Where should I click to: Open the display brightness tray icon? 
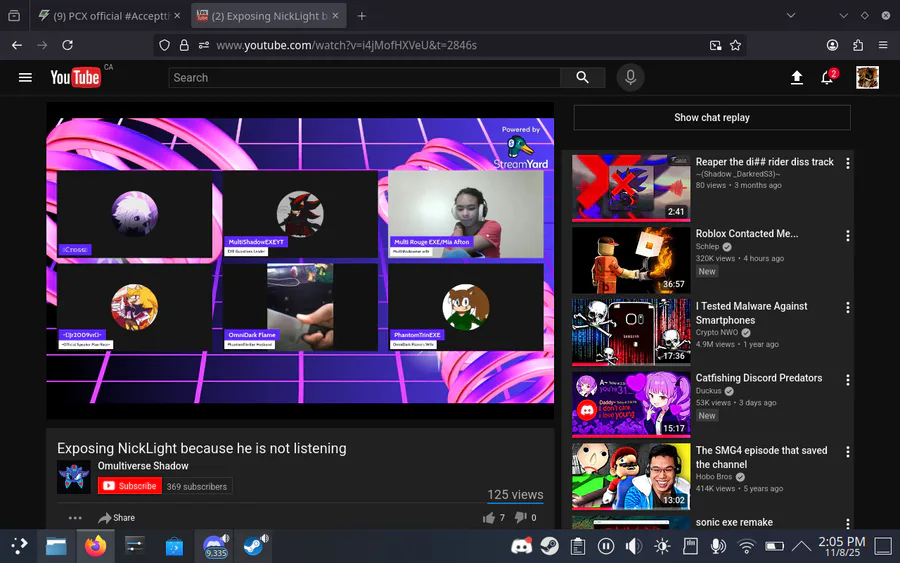point(662,546)
